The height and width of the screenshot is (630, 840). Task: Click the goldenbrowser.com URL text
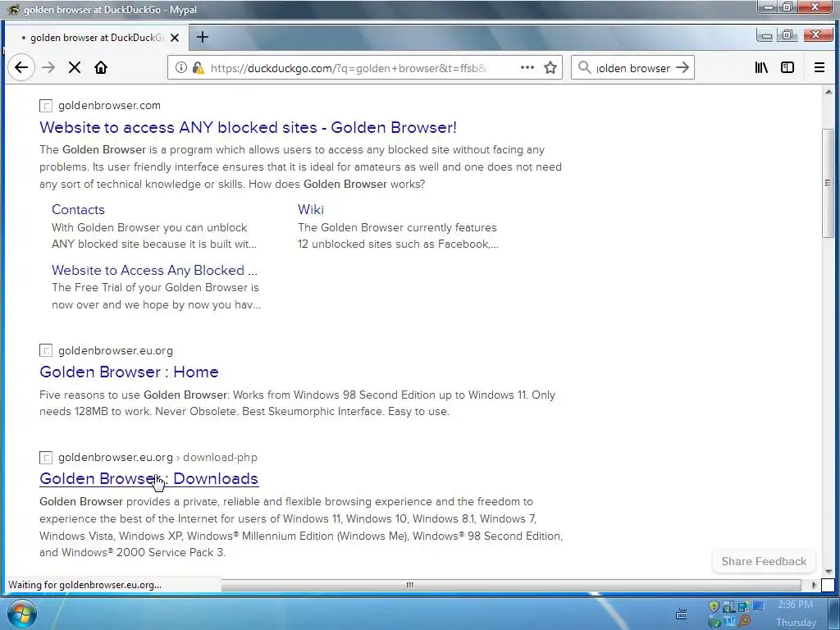109,106
